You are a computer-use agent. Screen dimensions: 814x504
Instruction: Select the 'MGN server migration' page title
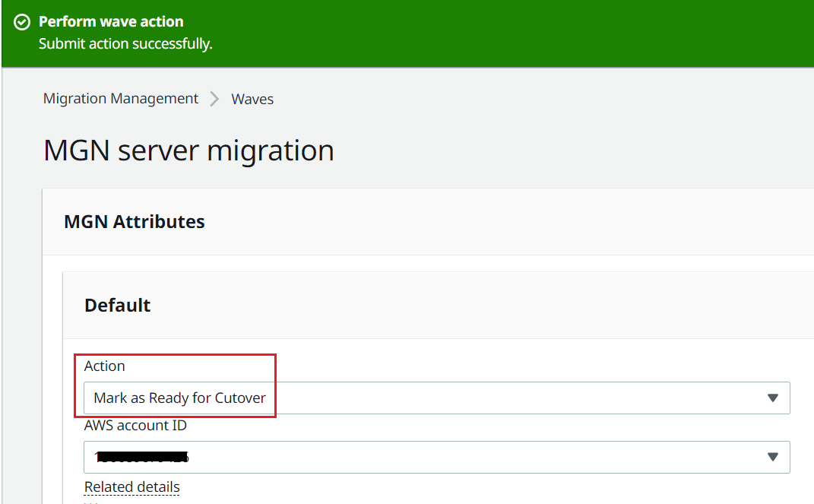coord(188,151)
